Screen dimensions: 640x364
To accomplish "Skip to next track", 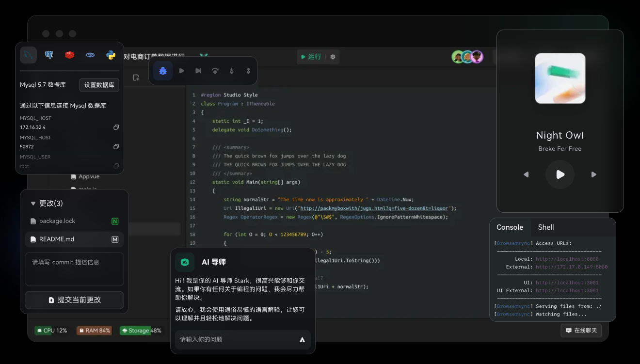I will (594, 174).
